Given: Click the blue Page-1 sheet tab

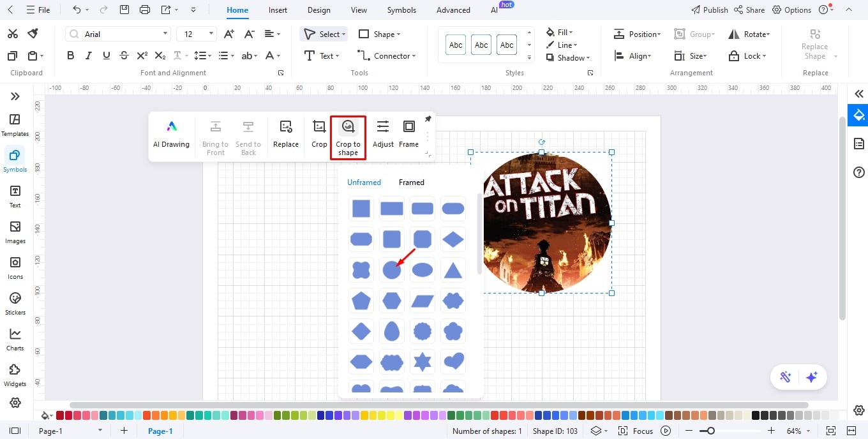Looking at the screenshot, I should (x=160, y=431).
